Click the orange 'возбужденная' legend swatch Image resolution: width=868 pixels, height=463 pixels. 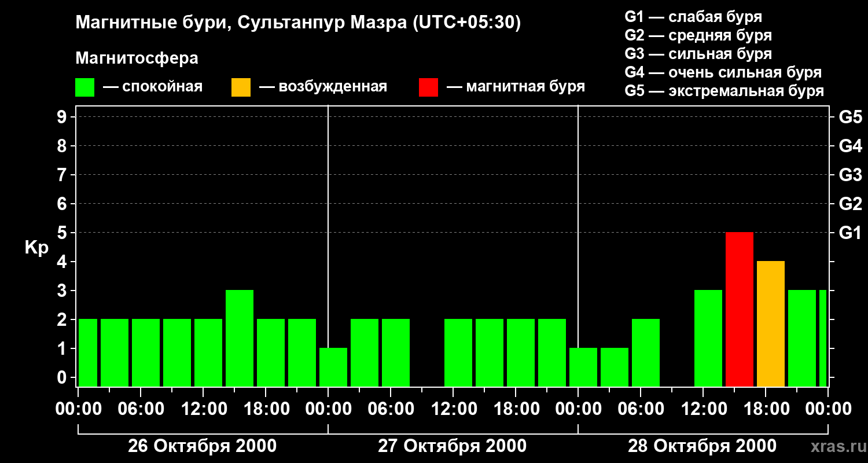(x=241, y=87)
